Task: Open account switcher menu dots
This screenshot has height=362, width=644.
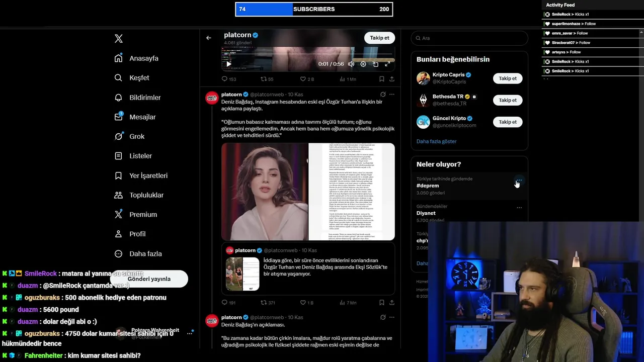Action: pyautogui.click(x=190, y=333)
